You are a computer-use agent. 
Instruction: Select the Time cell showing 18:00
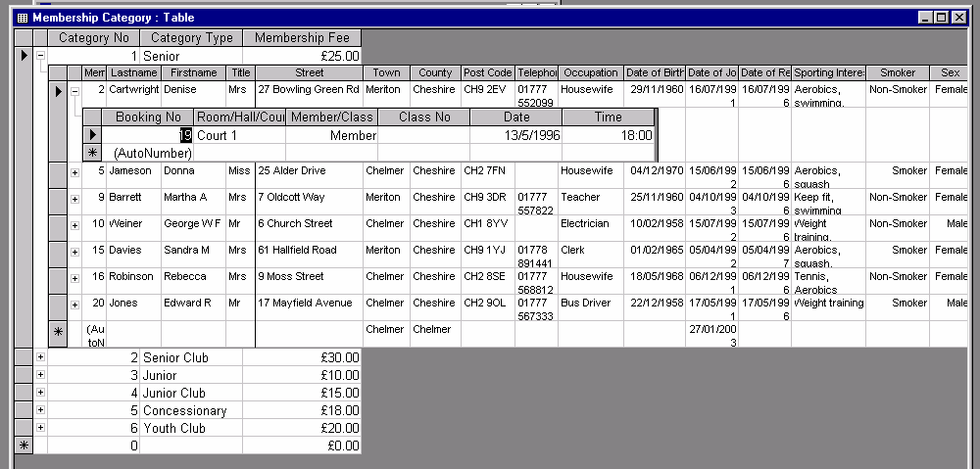[x=608, y=135]
